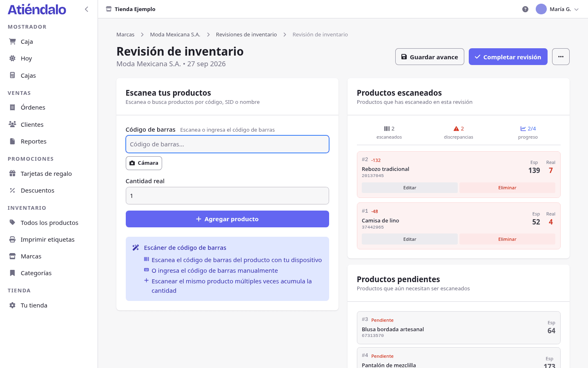The height and width of the screenshot is (368, 588).
Task: Expand the María G. user menu
Action: click(x=557, y=9)
